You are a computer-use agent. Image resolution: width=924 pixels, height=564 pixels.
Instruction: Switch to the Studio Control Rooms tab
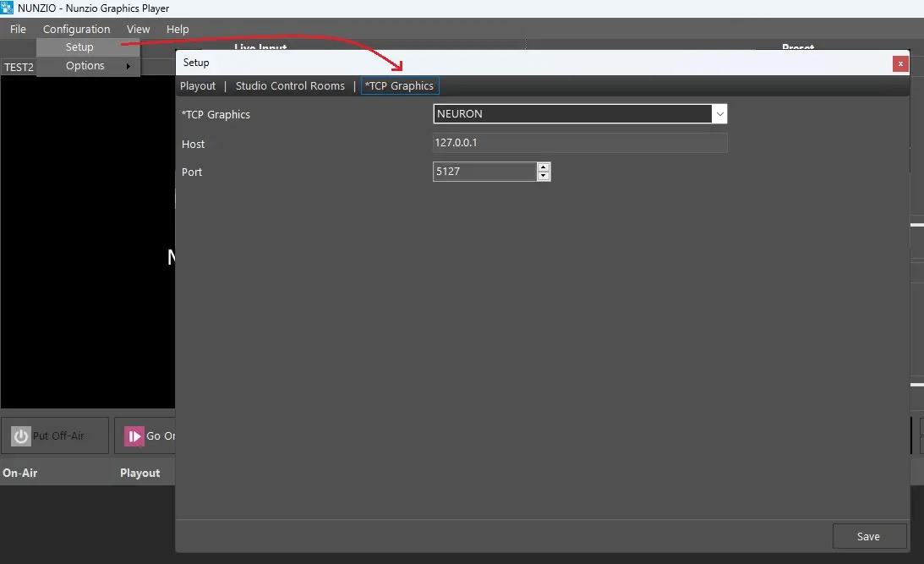290,85
